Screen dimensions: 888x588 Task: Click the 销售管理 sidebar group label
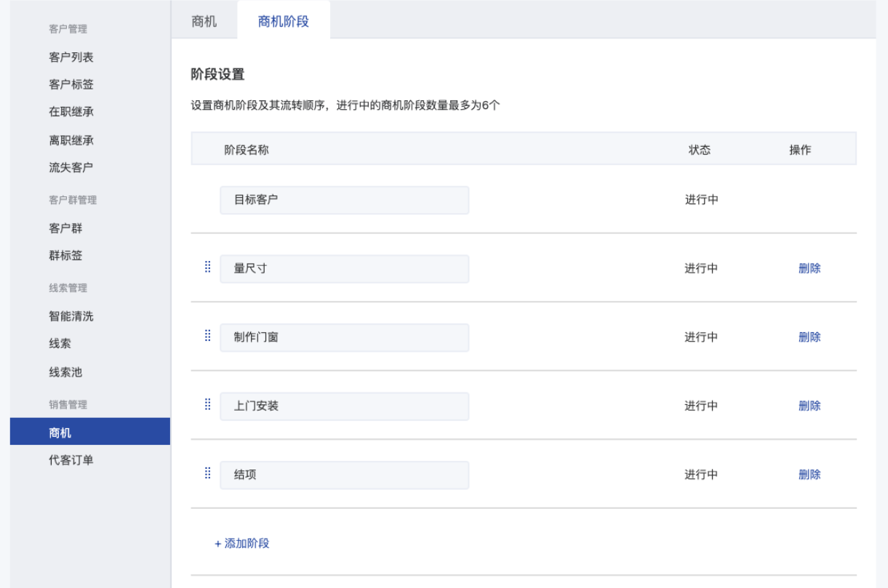coord(68,404)
